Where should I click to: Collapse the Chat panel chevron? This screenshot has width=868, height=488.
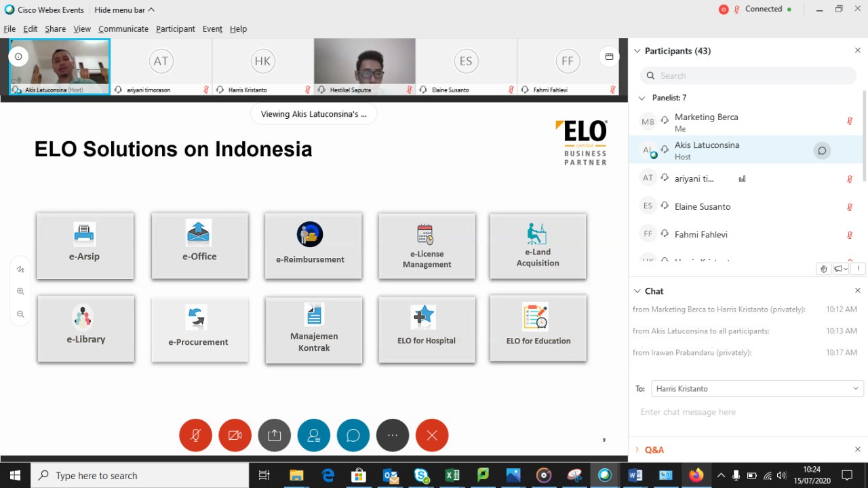pos(637,291)
